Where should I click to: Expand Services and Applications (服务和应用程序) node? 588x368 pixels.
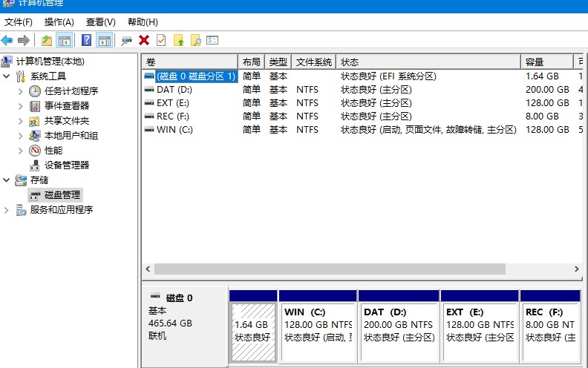(x=7, y=210)
